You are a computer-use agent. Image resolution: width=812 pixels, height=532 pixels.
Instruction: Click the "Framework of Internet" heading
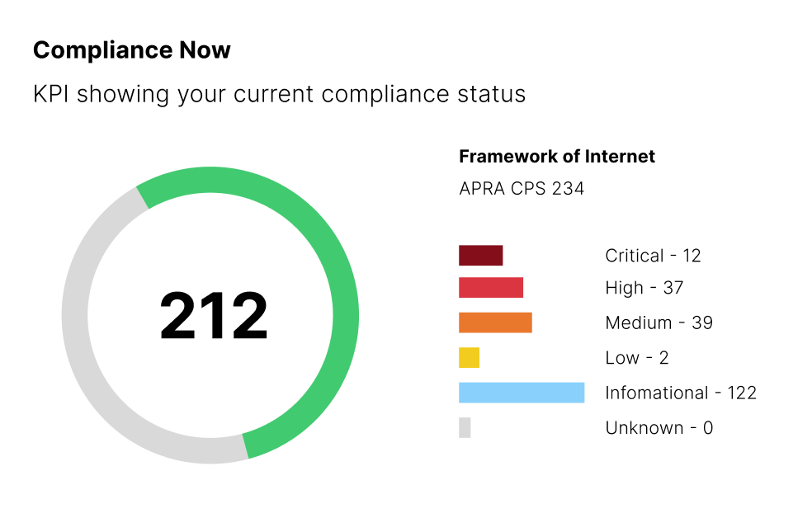557,157
